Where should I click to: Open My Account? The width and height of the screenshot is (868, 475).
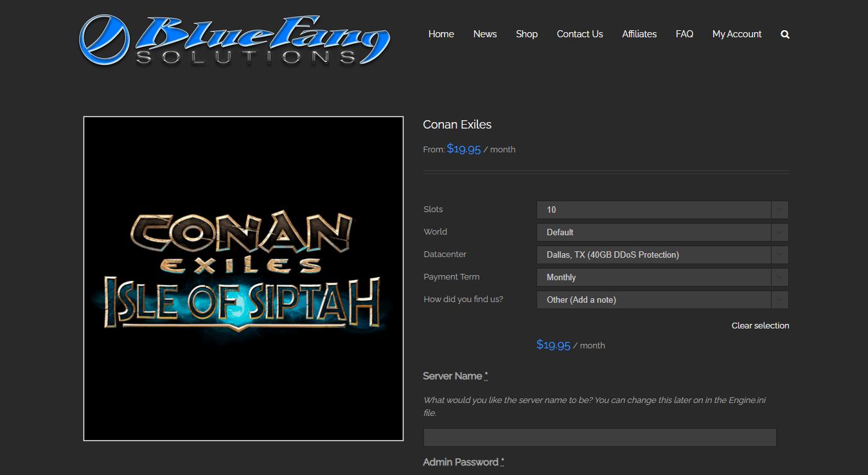tap(737, 34)
